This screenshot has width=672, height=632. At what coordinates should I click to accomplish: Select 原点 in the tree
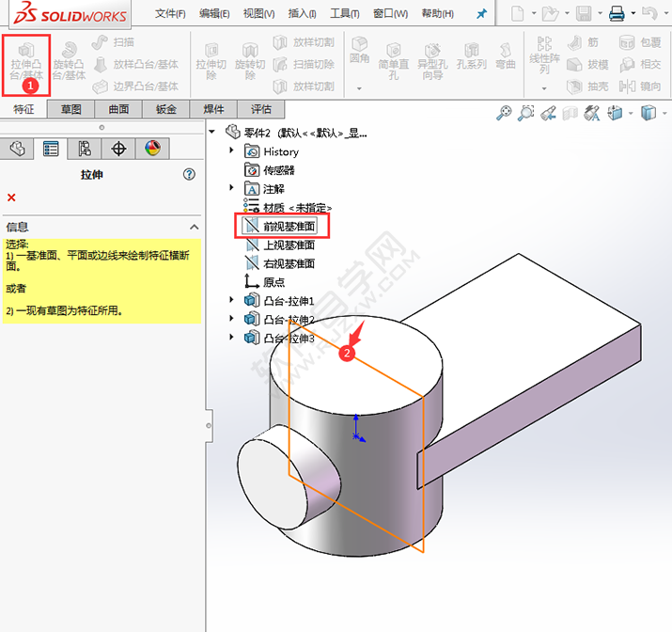pyautogui.click(x=265, y=282)
